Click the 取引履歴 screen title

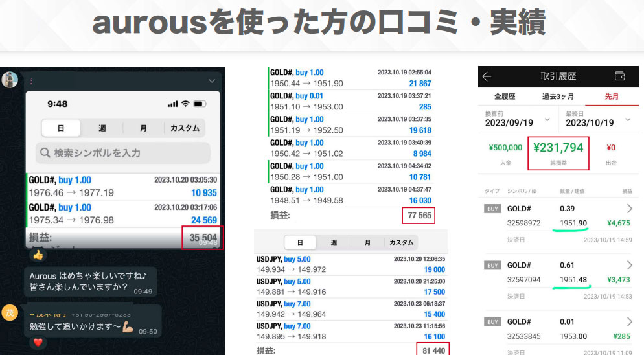[x=558, y=76]
